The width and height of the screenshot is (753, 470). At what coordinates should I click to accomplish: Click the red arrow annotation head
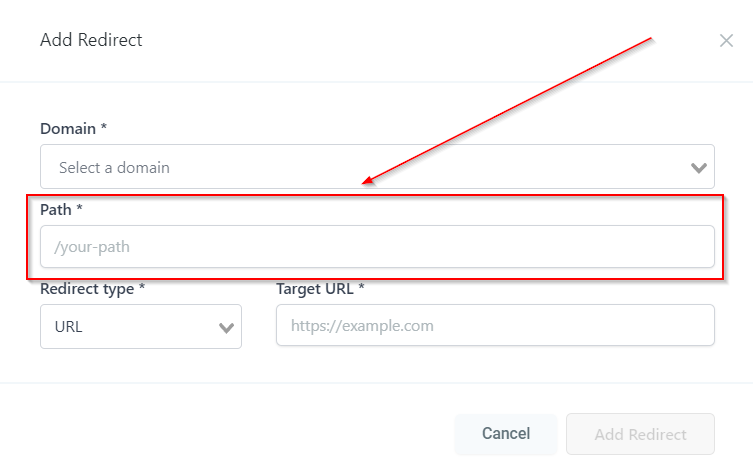(x=368, y=182)
